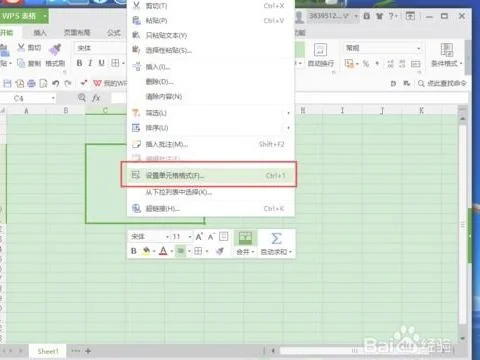Expand the 筛选(L) filter submenu
The width and height of the screenshot is (480, 360).
(x=211, y=113)
